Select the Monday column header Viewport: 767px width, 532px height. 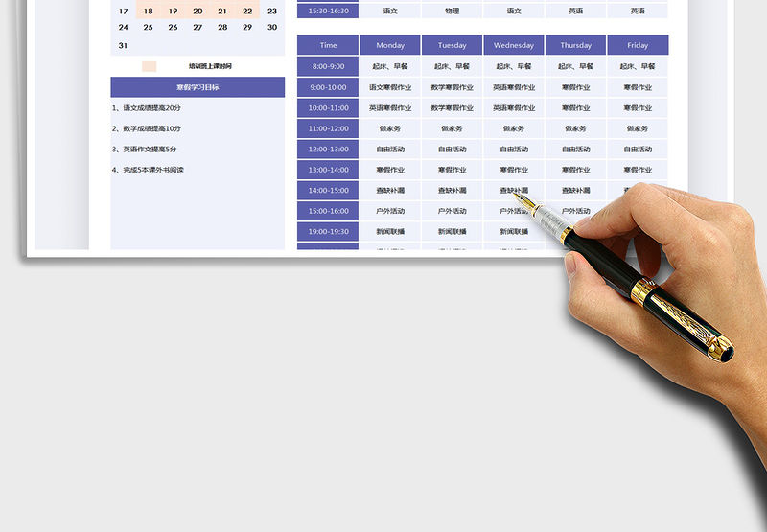(390, 45)
